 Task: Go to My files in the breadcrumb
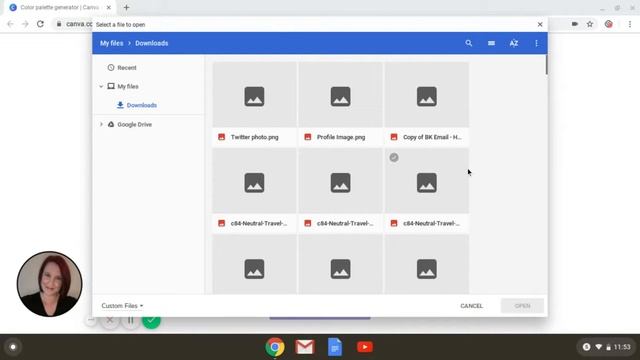pos(111,43)
